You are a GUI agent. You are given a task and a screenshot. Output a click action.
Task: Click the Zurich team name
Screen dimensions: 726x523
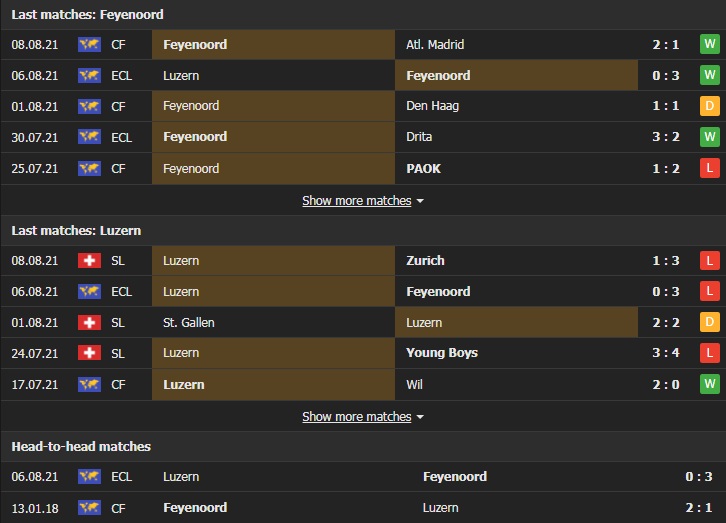click(426, 261)
